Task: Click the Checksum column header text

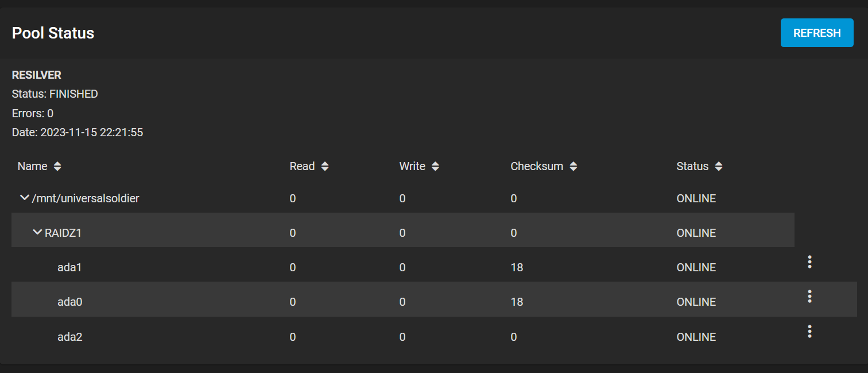Action: (537, 167)
